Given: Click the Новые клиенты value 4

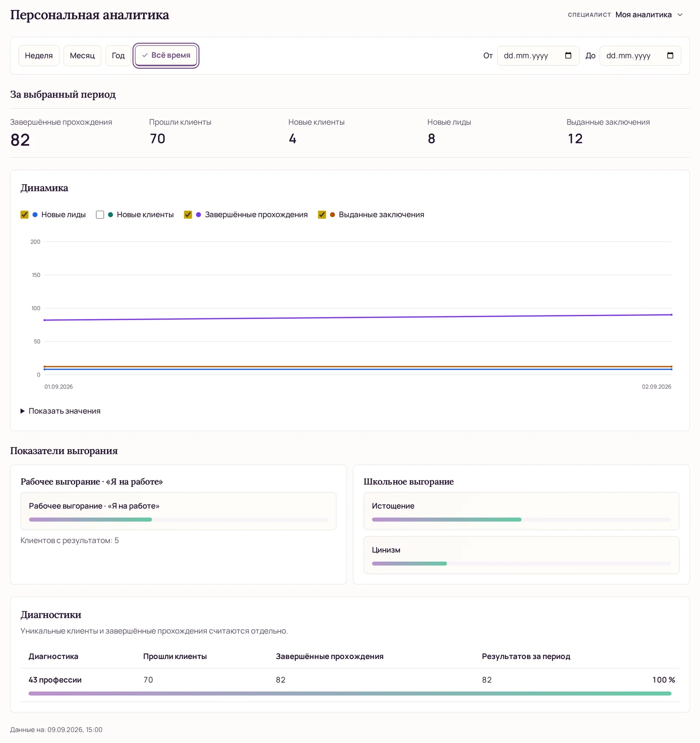Looking at the screenshot, I should [293, 139].
